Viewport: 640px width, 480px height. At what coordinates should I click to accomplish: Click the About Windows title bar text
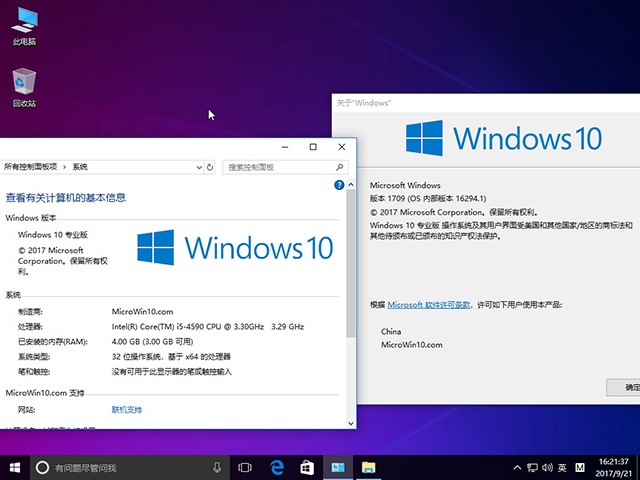click(x=363, y=103)
